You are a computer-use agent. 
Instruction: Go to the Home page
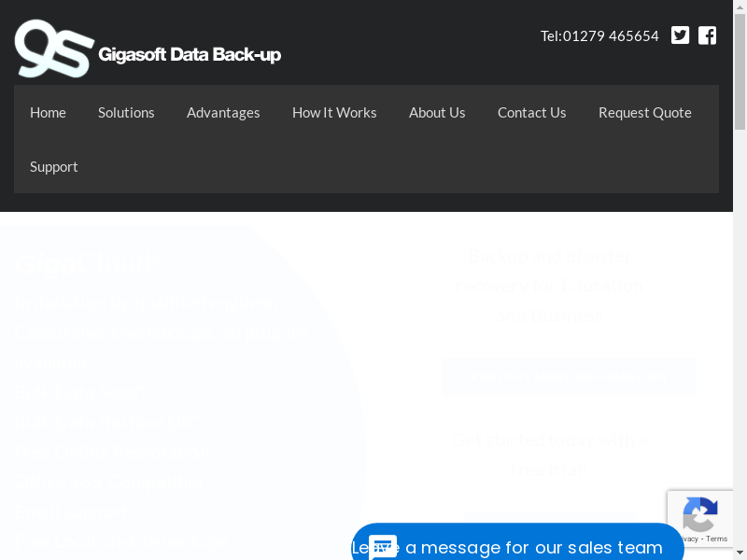click(x=48, y=112)
